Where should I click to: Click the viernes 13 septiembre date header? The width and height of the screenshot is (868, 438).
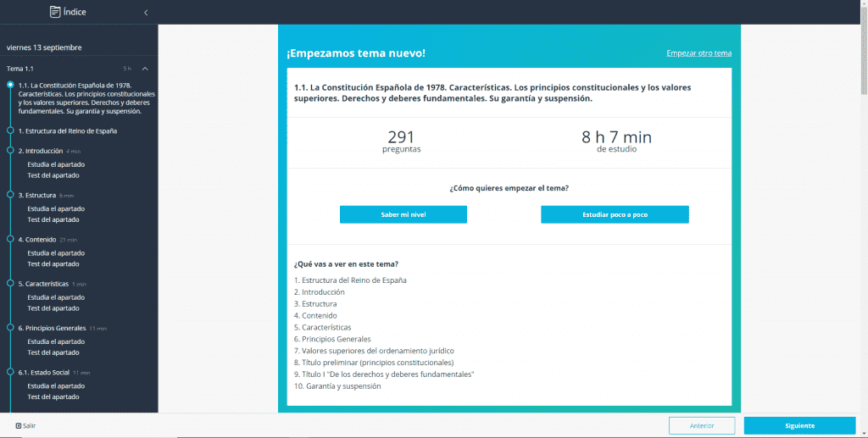[x=44, y=47]
